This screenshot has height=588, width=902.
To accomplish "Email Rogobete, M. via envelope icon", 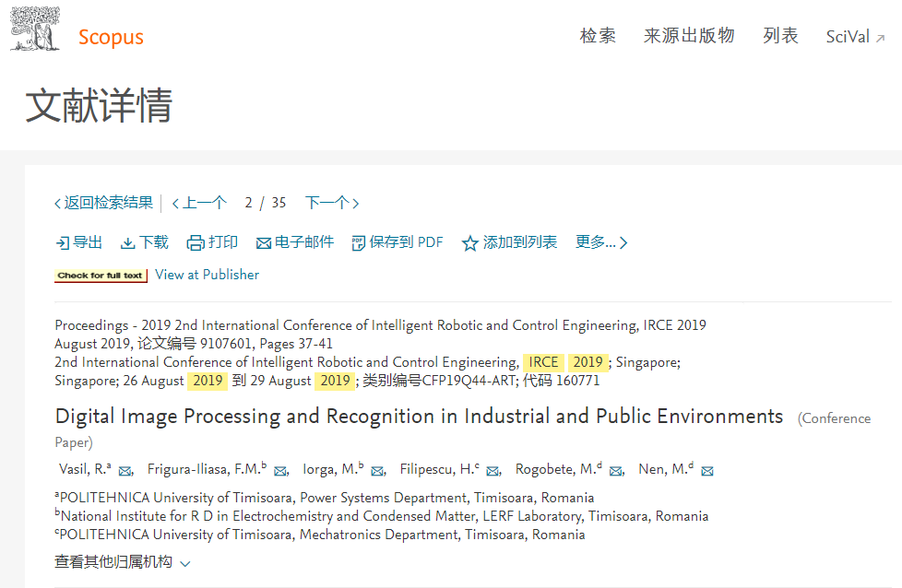I will coord(615,471).
